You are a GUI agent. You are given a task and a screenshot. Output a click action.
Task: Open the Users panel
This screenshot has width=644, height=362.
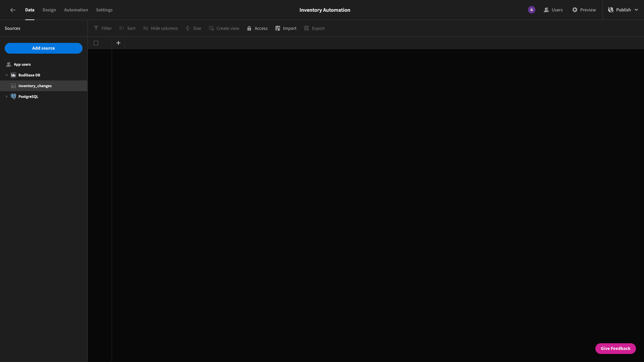point(553,10)
